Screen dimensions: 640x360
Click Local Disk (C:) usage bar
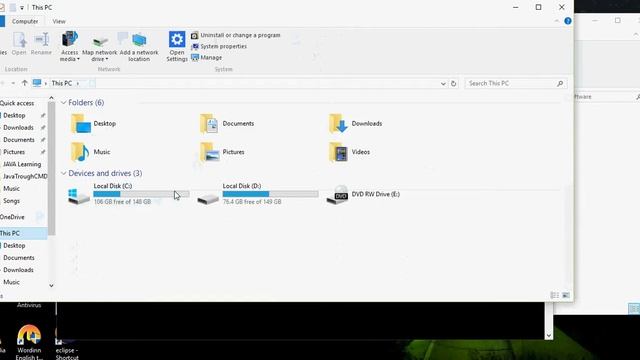click(141, 194)
